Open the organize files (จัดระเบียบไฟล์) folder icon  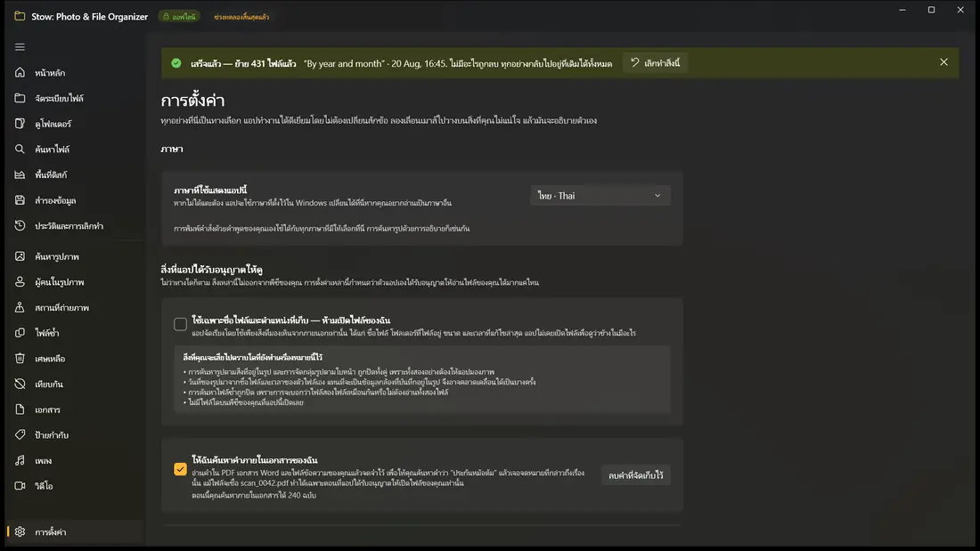coord(20,98)
